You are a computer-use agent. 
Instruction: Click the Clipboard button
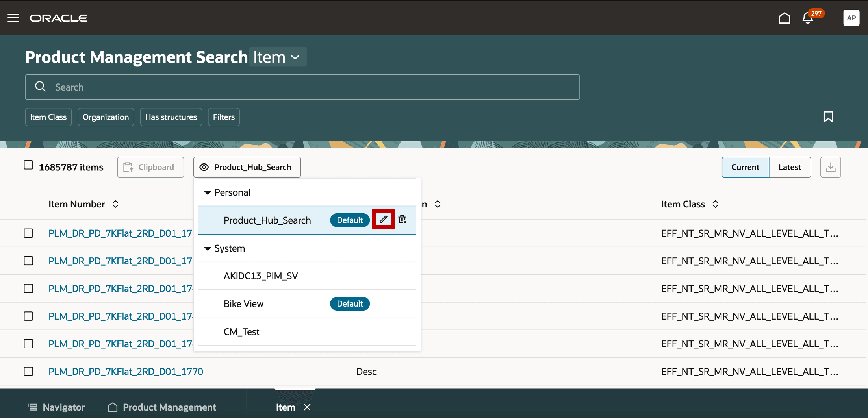(150, 167)
